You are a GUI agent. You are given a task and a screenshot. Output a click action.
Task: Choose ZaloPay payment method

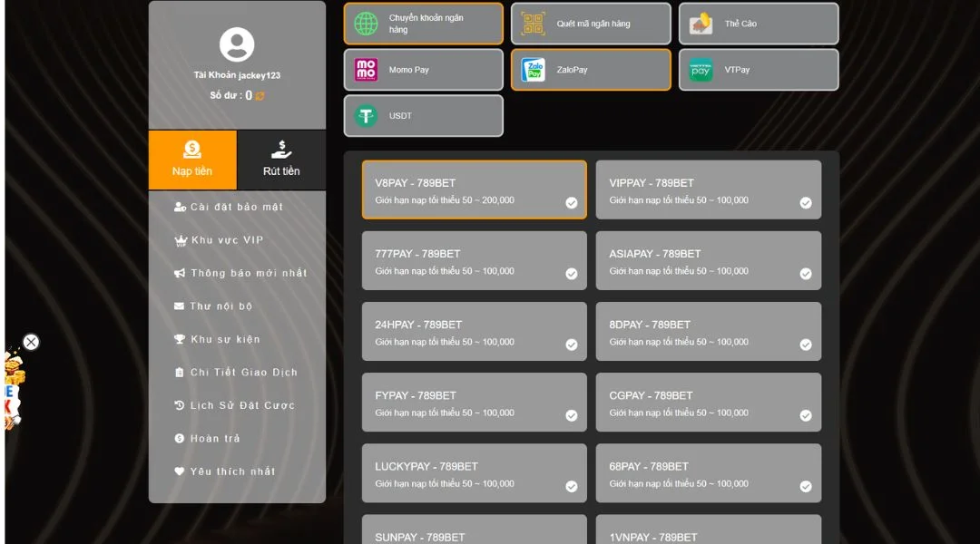[x=591, y=70]
